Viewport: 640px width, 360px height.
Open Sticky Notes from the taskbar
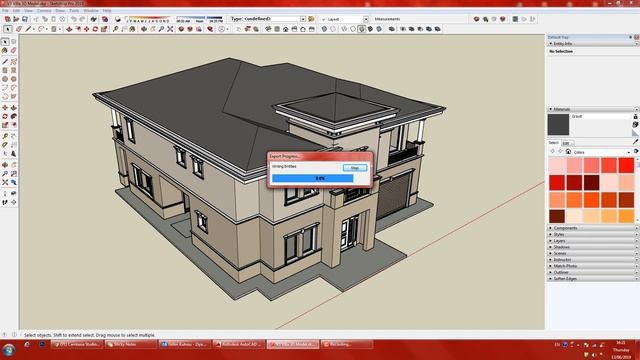click(x=131, y=344)
